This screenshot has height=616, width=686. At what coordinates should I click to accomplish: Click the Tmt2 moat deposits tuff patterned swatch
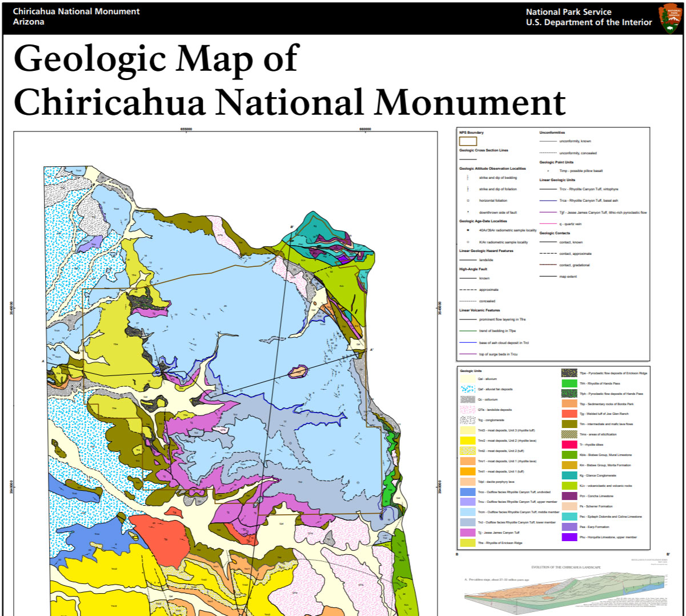(x=468, y=451)
